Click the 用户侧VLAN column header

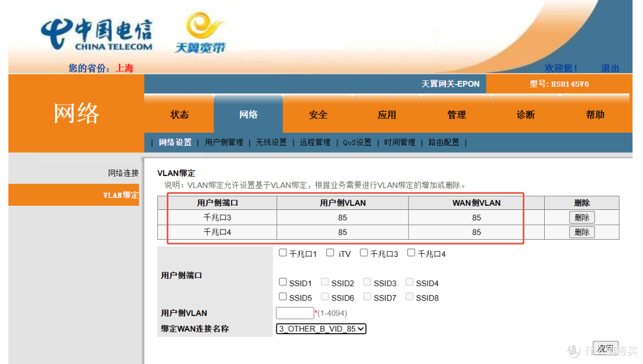click(343, 203)
